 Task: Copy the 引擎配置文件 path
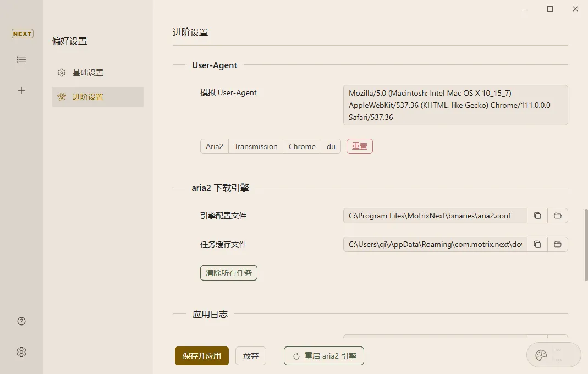[537, 216]
